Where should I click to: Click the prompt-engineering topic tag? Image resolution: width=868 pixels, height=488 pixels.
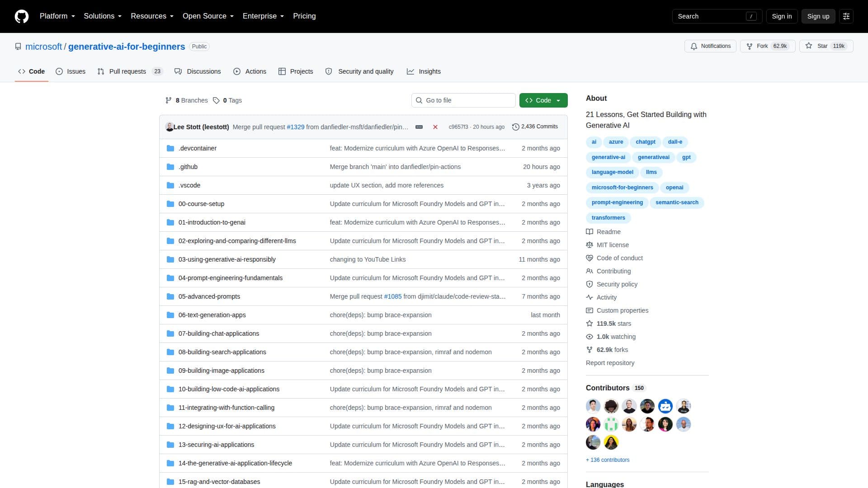617,202
